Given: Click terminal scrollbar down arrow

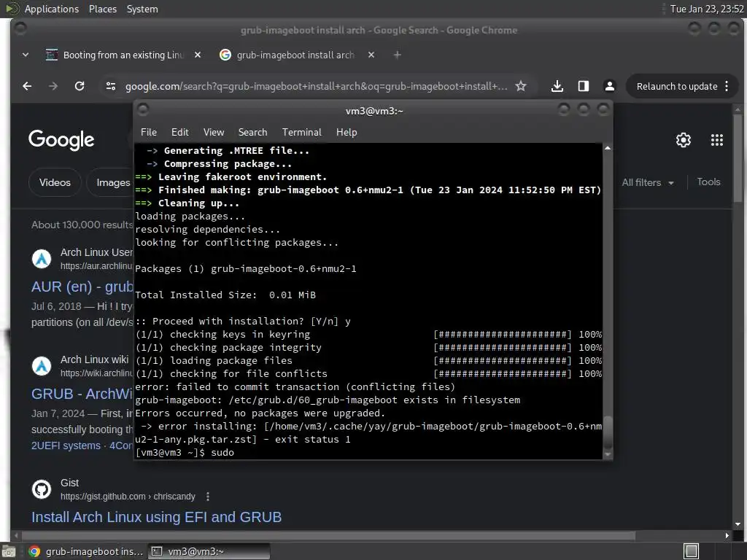Looking at the screenshot, I should click(608, 454).
